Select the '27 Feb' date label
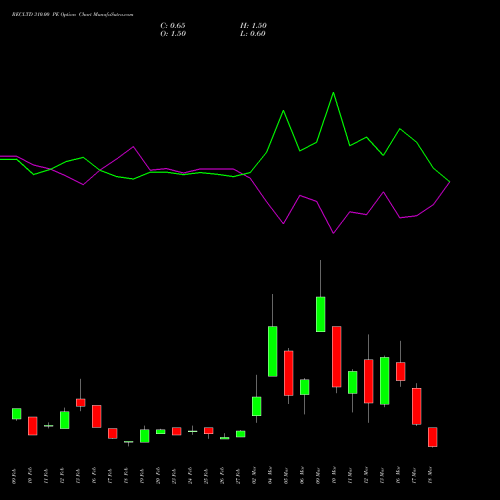500x500 pixels. tap(238, 476)
